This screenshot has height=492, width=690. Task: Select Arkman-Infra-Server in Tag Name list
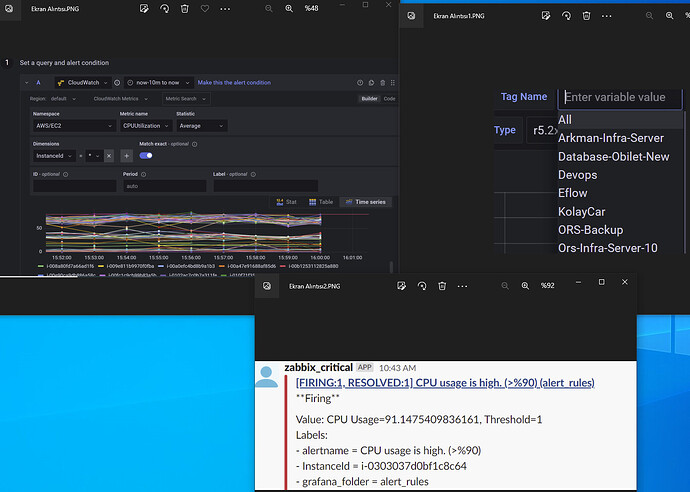620,138
